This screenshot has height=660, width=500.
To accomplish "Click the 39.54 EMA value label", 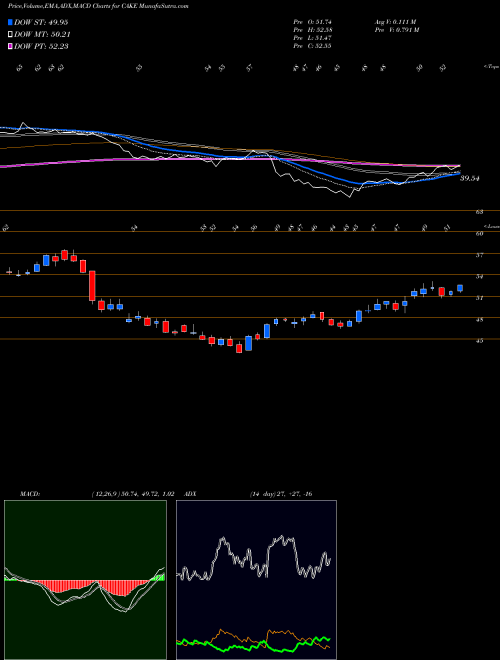I will pos(470,178).
